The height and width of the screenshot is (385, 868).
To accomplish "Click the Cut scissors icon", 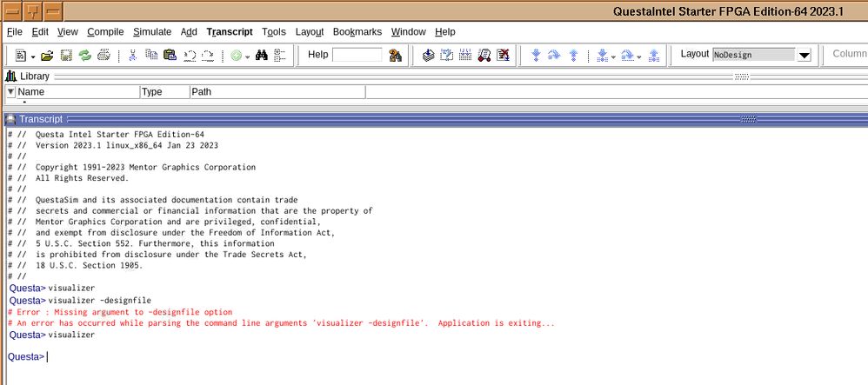I will pos(133,56).
